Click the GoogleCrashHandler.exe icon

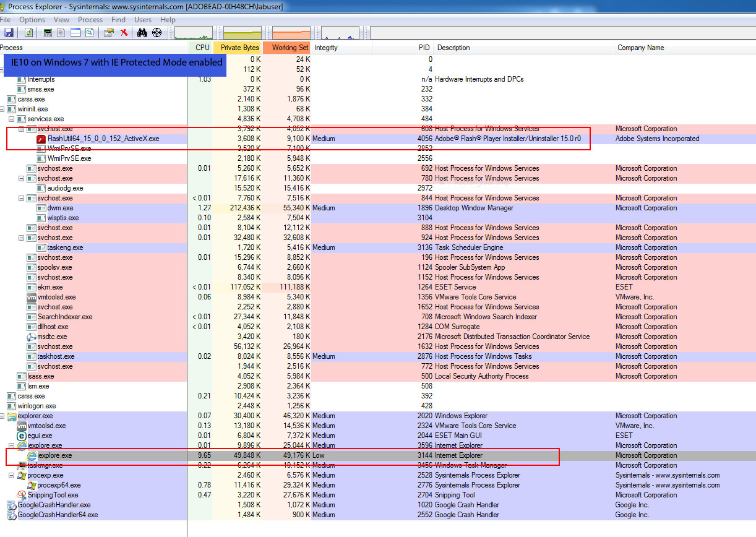(12, 505)
